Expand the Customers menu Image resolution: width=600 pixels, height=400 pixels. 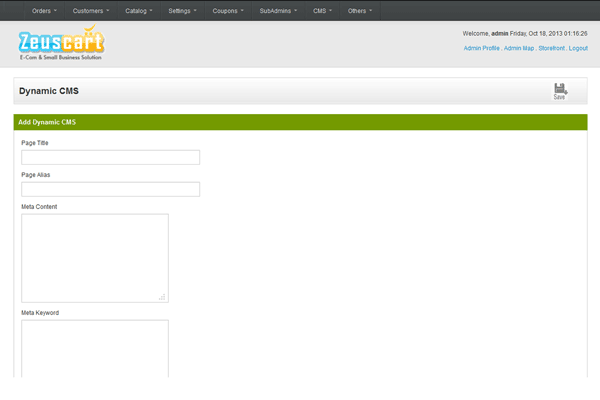click(x=92, y=10)
